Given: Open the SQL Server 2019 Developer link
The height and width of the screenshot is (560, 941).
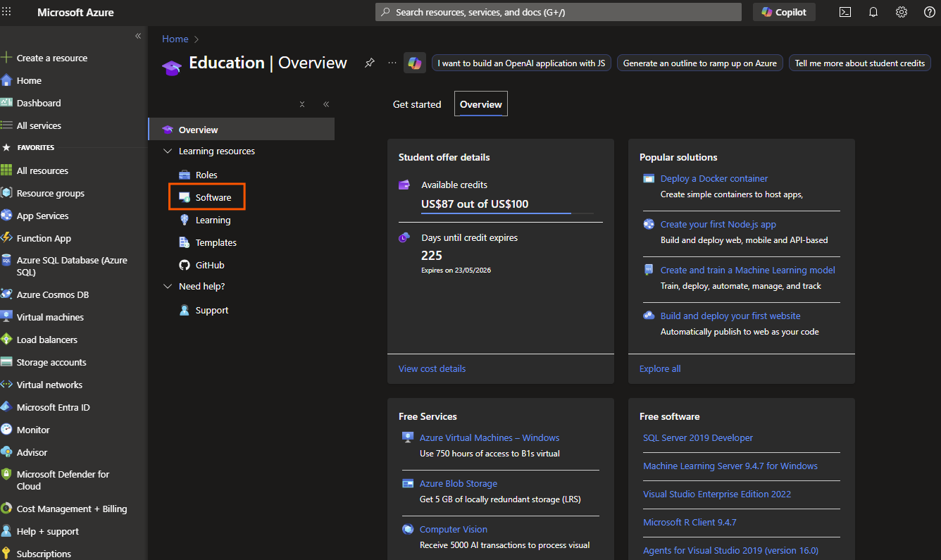Looking at the screenshot, I should click(698, 437).
